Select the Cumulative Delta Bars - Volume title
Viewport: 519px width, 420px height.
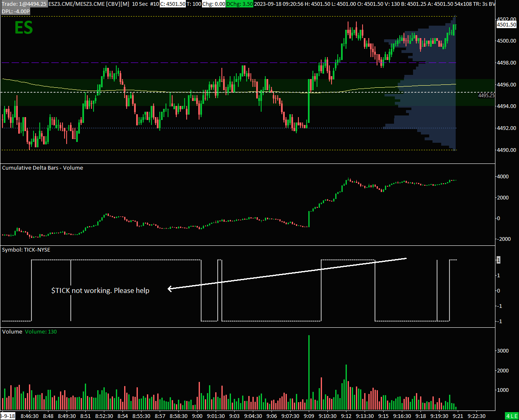click(x=43, y=168)
